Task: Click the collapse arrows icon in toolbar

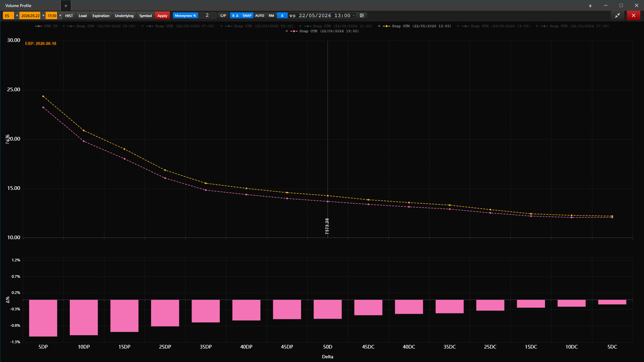Action: tap(617, 15)
